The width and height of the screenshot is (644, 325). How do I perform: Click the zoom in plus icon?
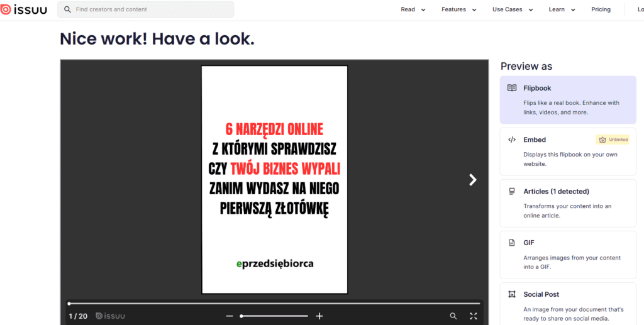click(319, 316)
